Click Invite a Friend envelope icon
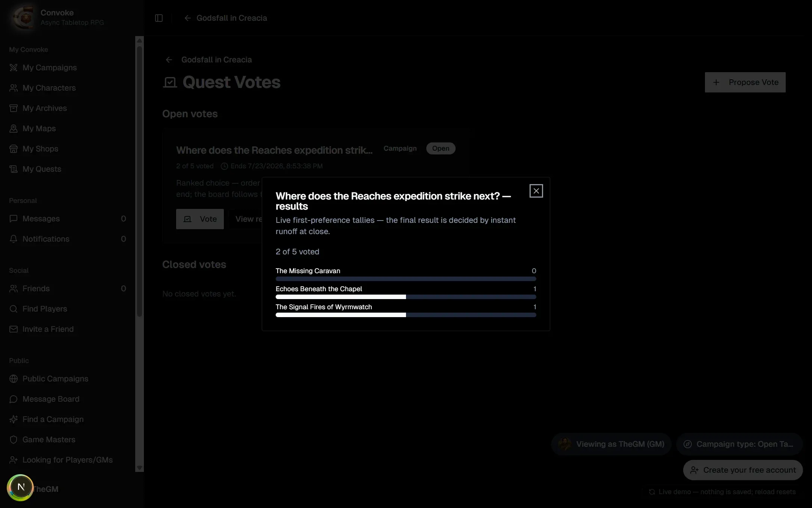The image size is (812, 508). (14, 329)
